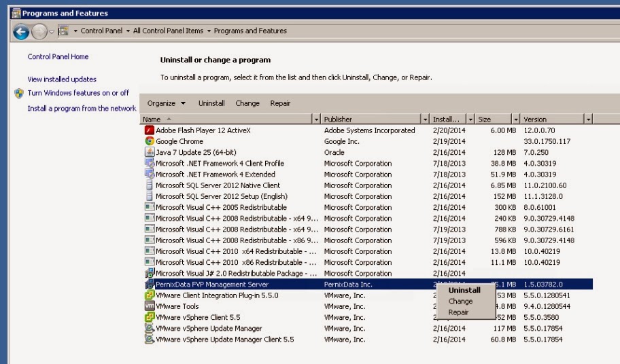Open the Version column filter dropdown

click(x=588, y=120)
